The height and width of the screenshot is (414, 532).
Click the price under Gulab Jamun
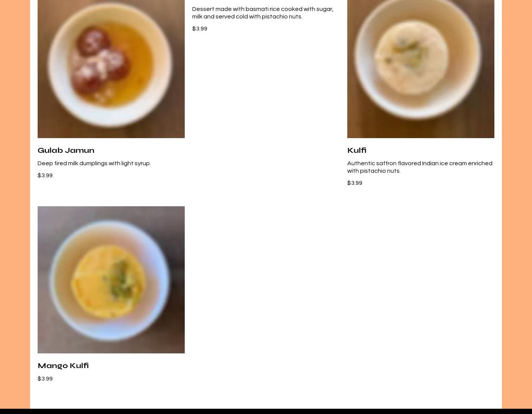click(x=45, y=175)
